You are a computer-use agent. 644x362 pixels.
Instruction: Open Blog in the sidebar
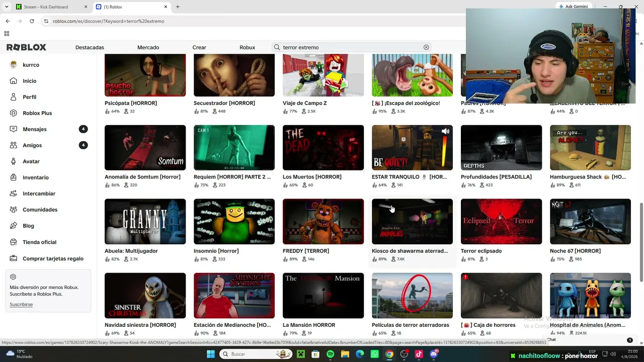(x=28, y=226)
